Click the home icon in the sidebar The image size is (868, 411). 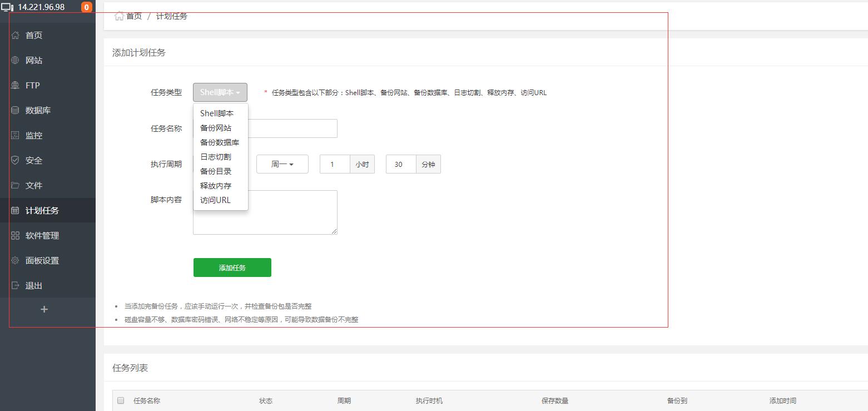tap(15, 35)
